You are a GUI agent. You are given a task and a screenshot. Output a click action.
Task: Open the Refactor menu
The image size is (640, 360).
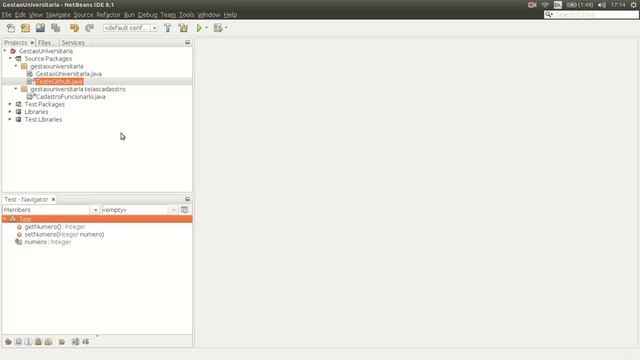[109, 15]
